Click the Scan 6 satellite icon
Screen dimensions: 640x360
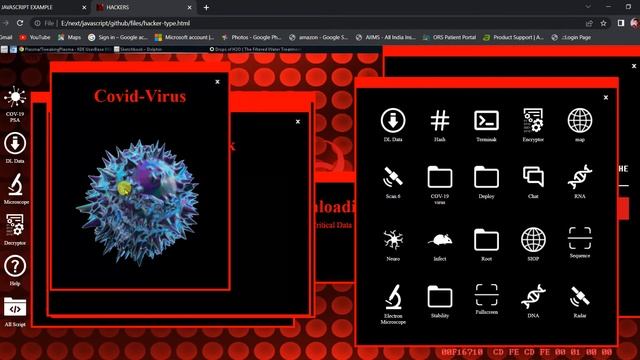point(393,181)
